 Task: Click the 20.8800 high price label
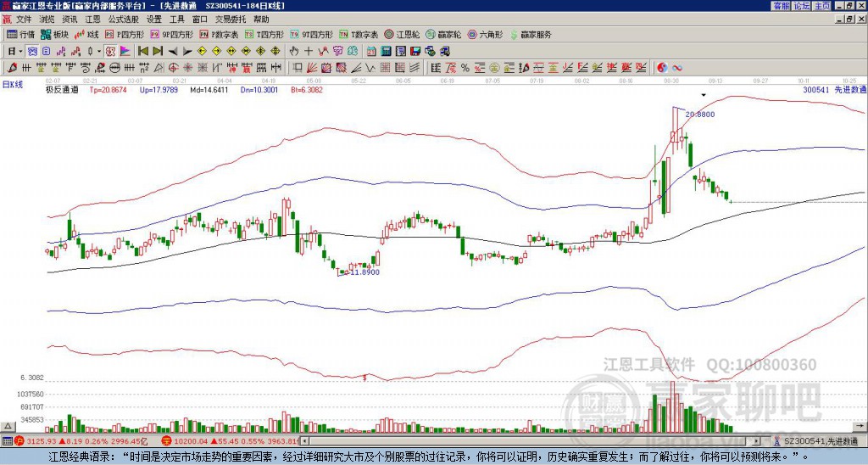(699, 115)
